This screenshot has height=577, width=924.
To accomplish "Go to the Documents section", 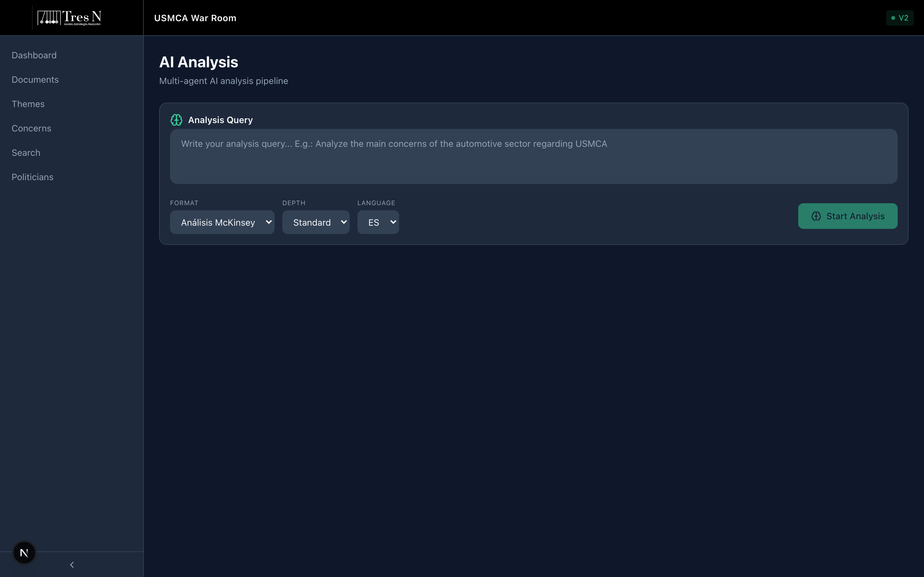I will (x=35, y=79).
